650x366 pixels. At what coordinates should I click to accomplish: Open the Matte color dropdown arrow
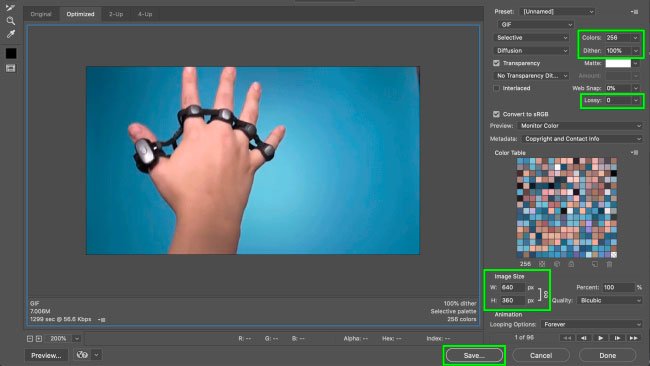(636, 63)
